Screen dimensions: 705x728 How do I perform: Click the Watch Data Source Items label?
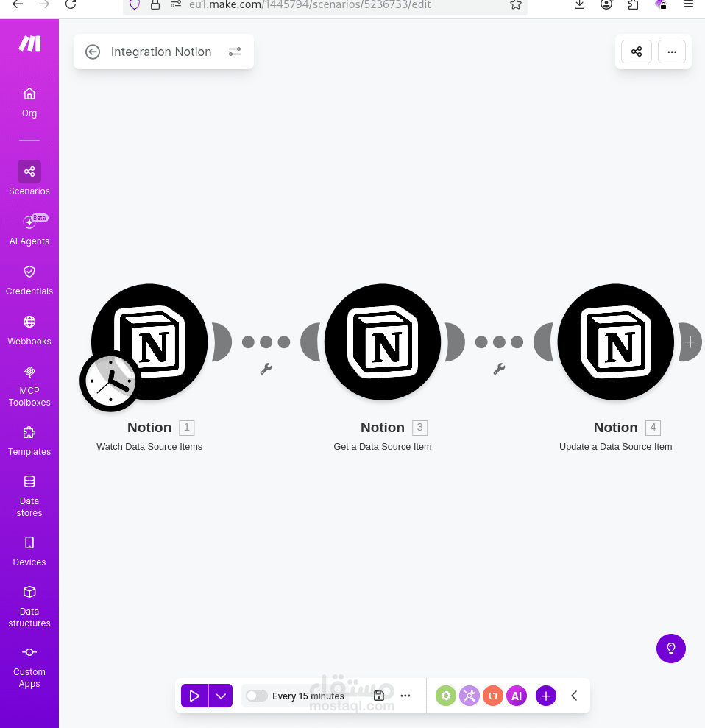point(149,447)
